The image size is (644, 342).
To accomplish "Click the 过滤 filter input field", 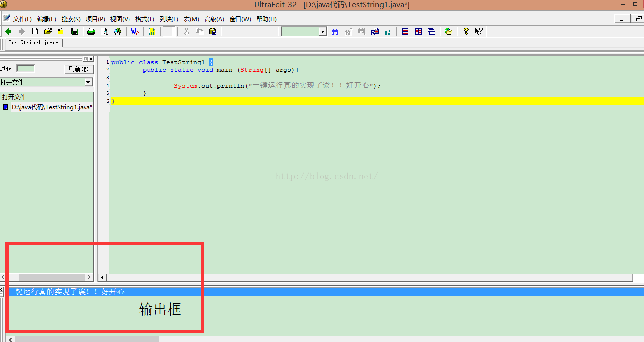I will (25, 69).
